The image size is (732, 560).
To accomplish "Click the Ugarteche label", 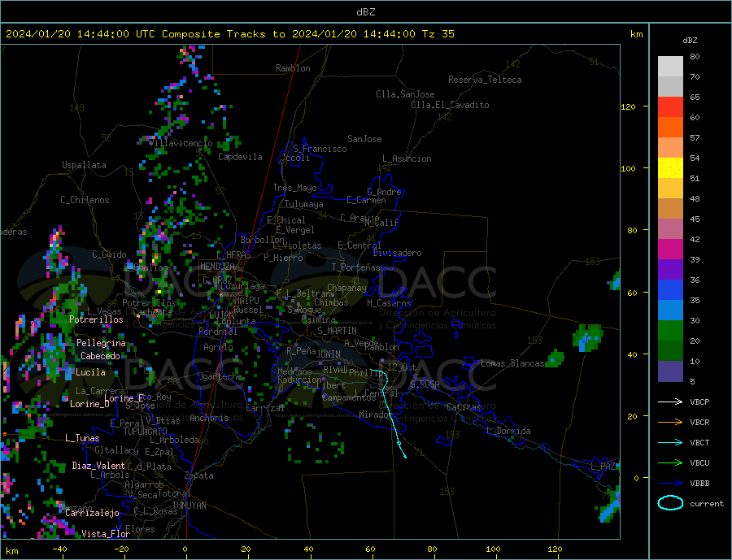I will click(x=220, y=376).
